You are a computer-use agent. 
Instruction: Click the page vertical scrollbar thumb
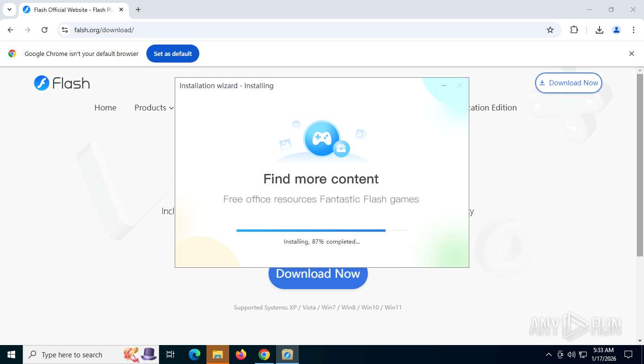640,165
